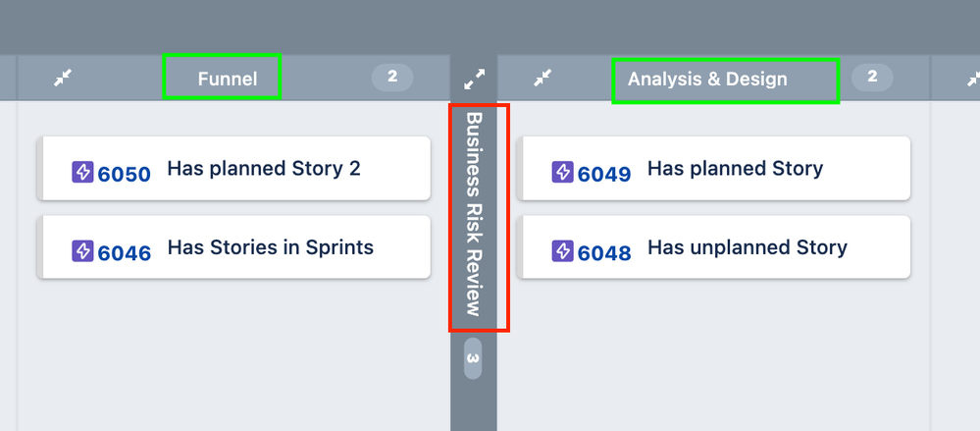Click the epic icon on card 6046
This screenshot has height=431, width=980.
82,251
